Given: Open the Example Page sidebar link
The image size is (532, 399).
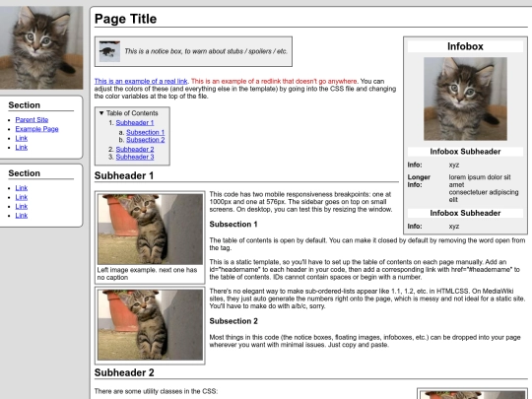Looking at the screenshot, I should click(36, 129).
